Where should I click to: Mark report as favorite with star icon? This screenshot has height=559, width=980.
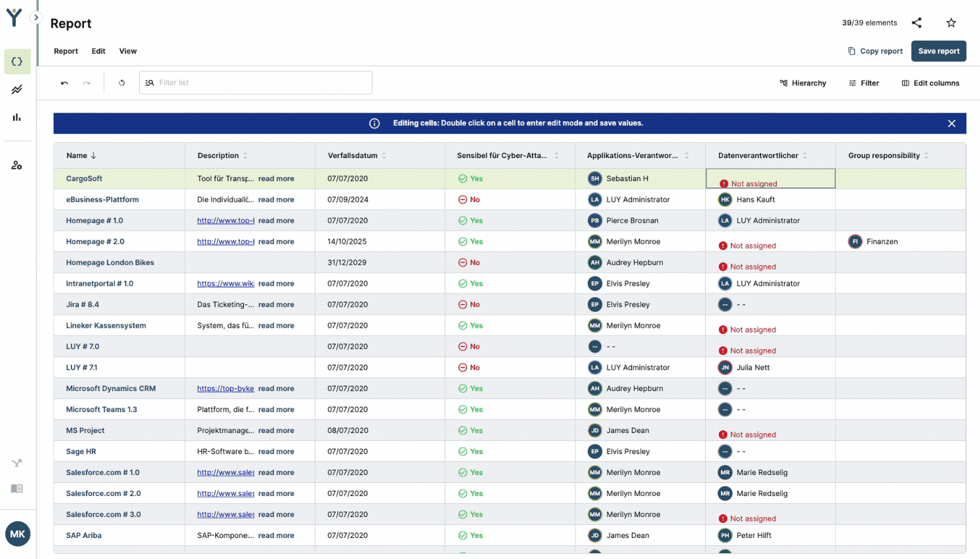(x=951, y=23)
